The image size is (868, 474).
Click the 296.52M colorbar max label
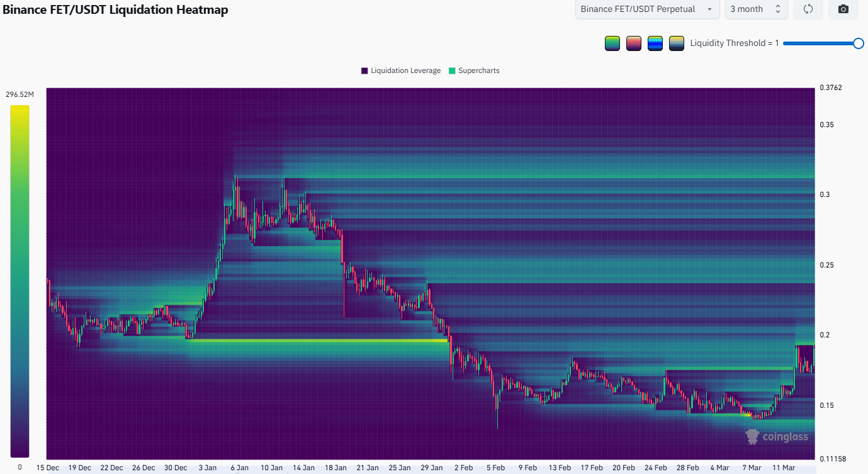click(x=20, y=93)
